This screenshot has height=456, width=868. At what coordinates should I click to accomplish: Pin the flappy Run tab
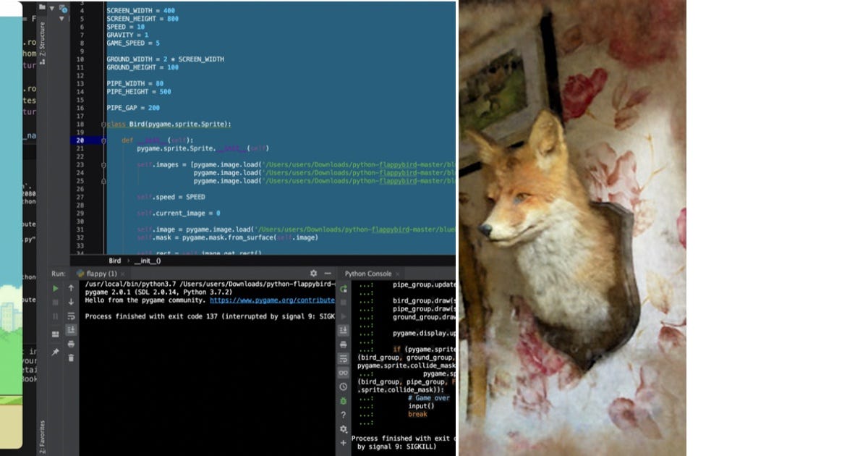tap(56, 352)
